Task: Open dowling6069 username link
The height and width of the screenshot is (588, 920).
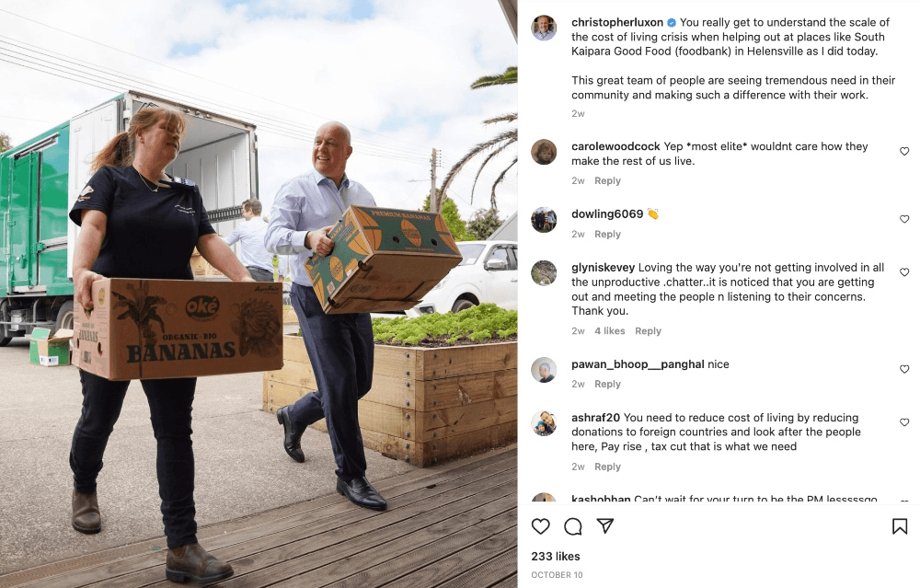Action: [x=607, y=214]
